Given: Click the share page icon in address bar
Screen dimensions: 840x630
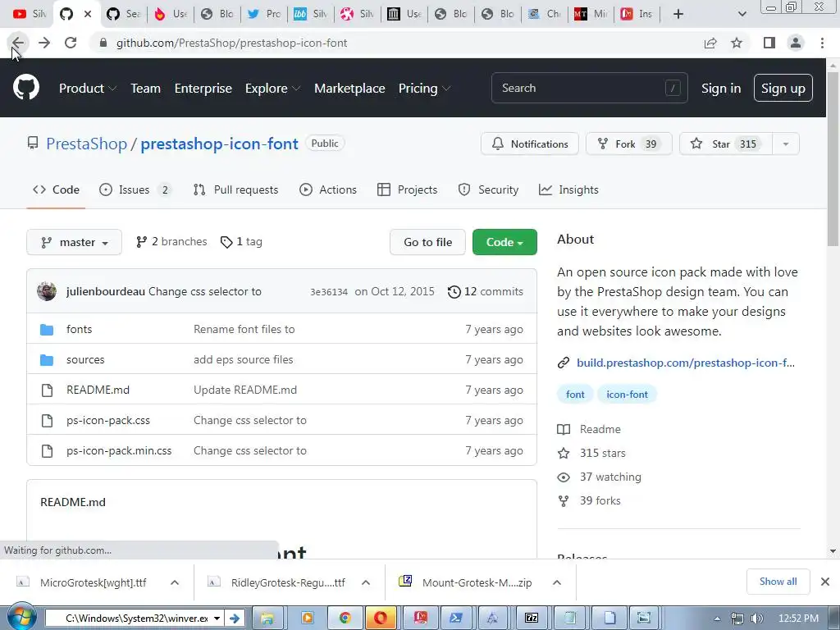Looking at the screenshot, I should (710, 43).
